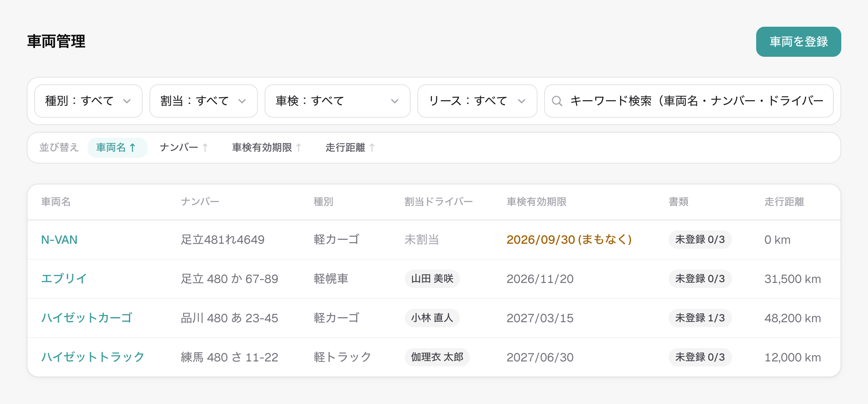The height and width of the screenshot is (404, 868).
Task: Focus the キーワード検索 input field
Action: coord(689,101)
